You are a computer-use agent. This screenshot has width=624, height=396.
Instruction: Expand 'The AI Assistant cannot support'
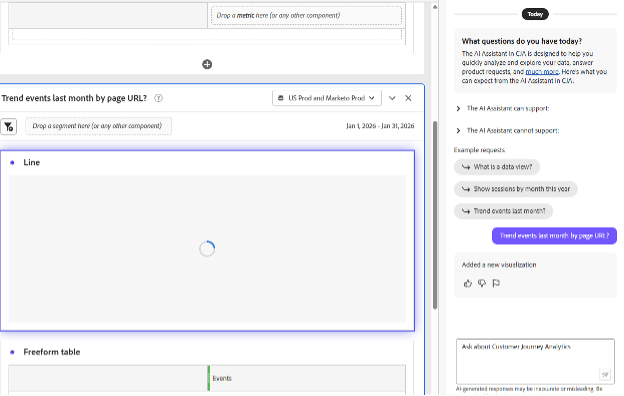[508, 131]
